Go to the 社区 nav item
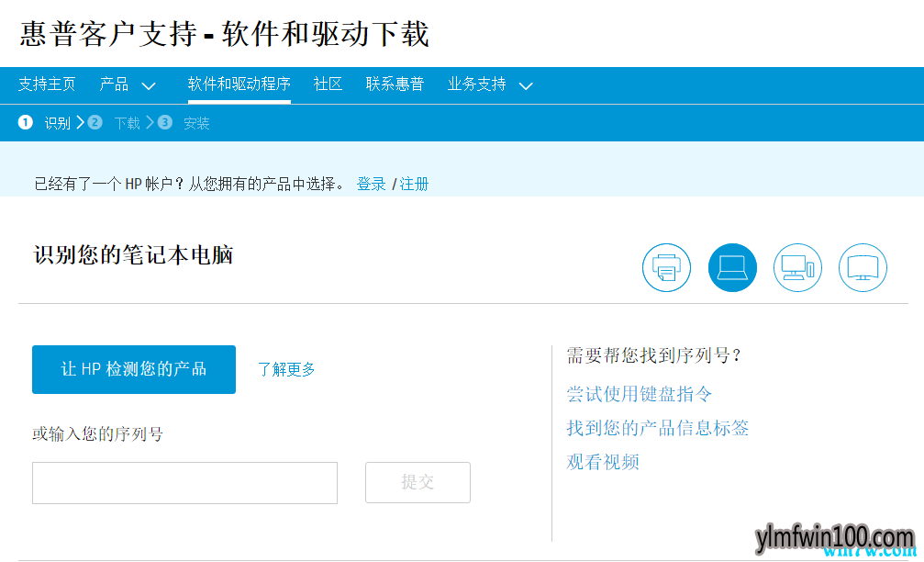The image size is (924, 562). 328,84
